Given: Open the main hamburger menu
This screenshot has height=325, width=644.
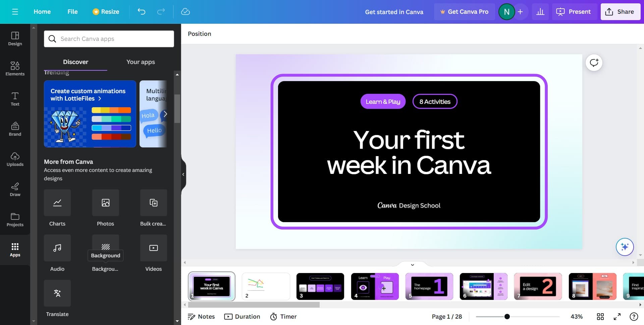Looking at the screenshot, I should tap(15, 12).
